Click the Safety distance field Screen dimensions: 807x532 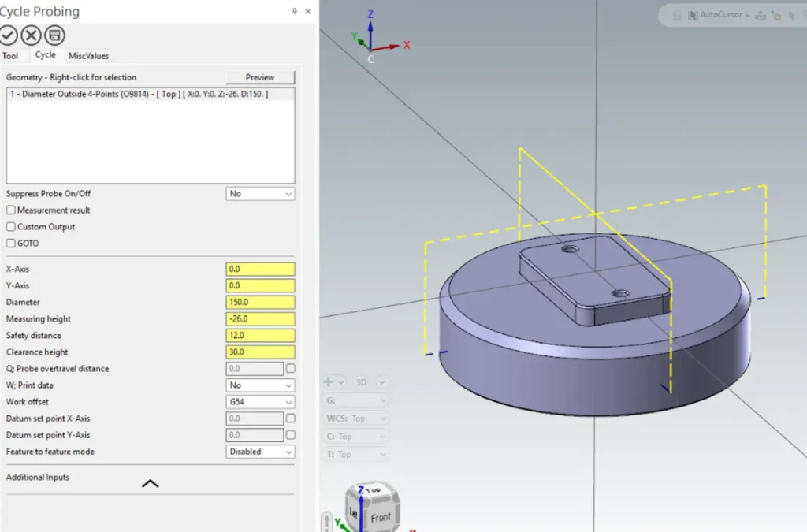coord(260,335)
